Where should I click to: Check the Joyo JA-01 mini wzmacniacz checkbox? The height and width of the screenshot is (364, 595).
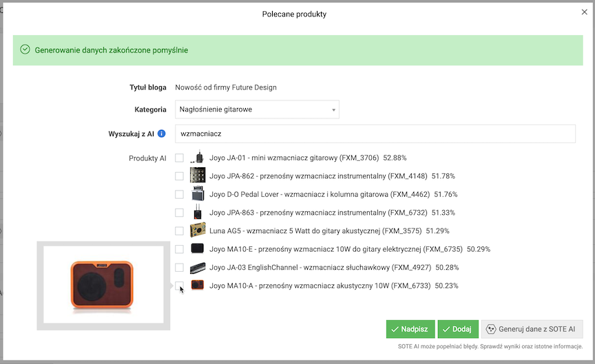(x=179, y=158)
